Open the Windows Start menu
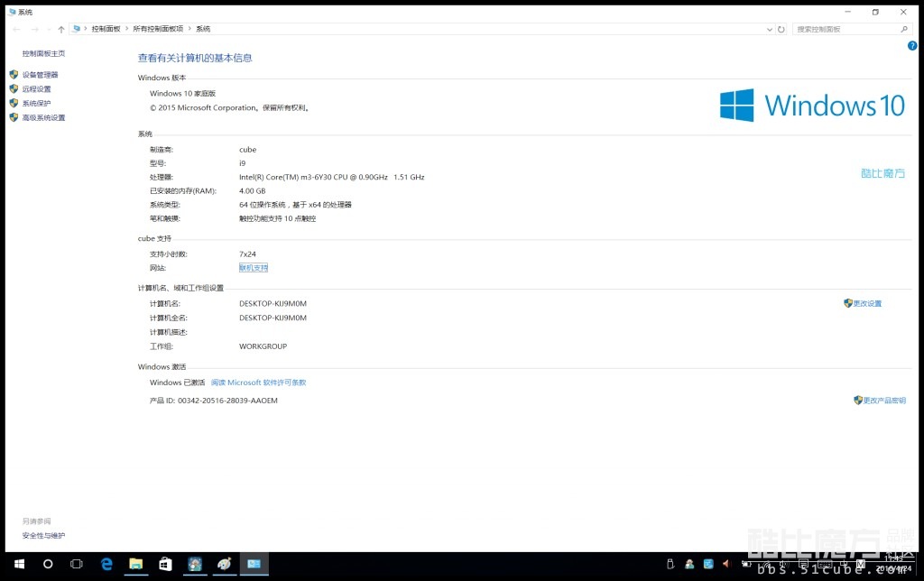 click(x=17, y=564)
